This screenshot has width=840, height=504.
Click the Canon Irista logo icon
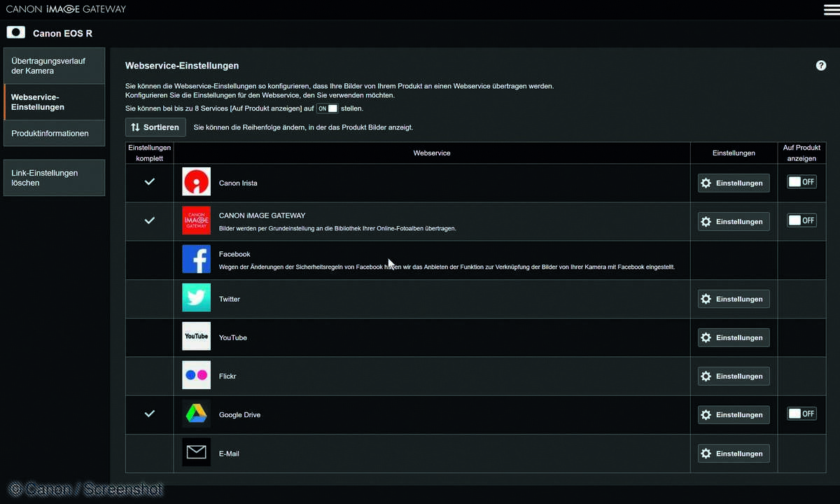196,182
